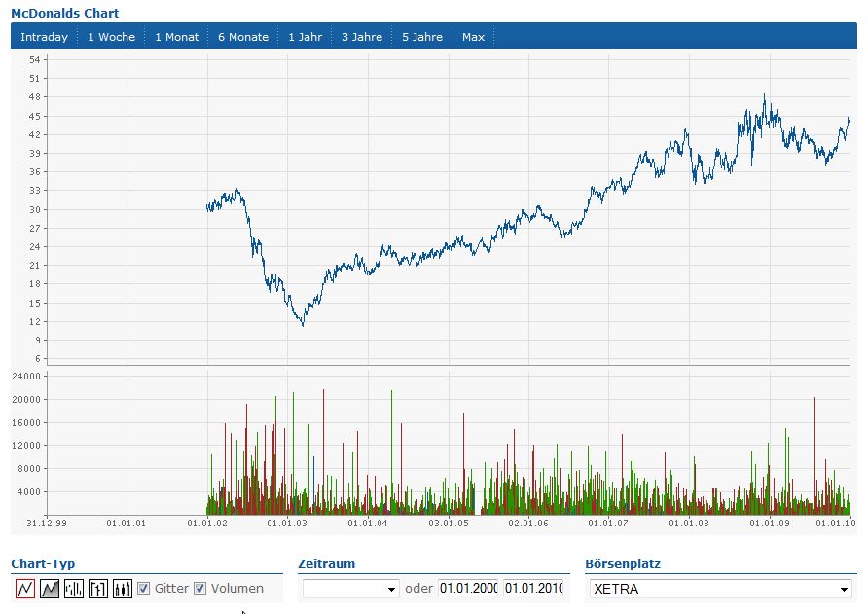This screenshot has height=614, width=868.
Task: Click the word oder between date fields
Action: [x=418, y=588]
